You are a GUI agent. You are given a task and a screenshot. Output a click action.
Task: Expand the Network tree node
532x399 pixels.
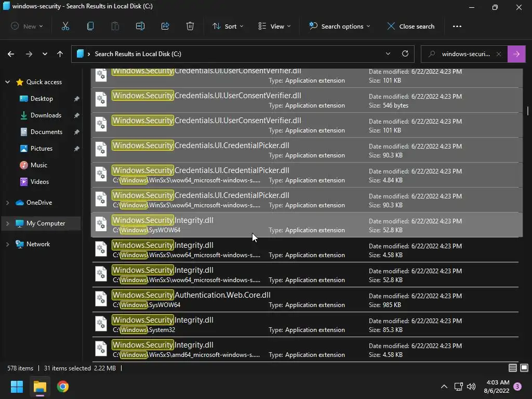point(7,244)
